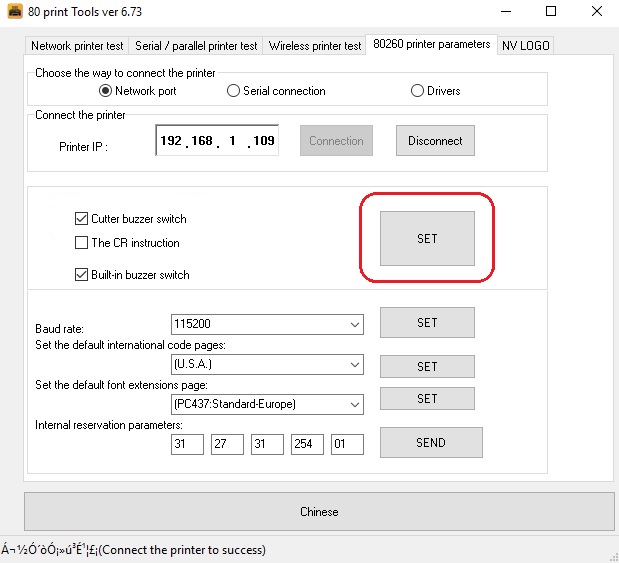The width and height of the screenshot is (619, 563).
Task: Click the large SET button in red box
Action: [427, 239]
